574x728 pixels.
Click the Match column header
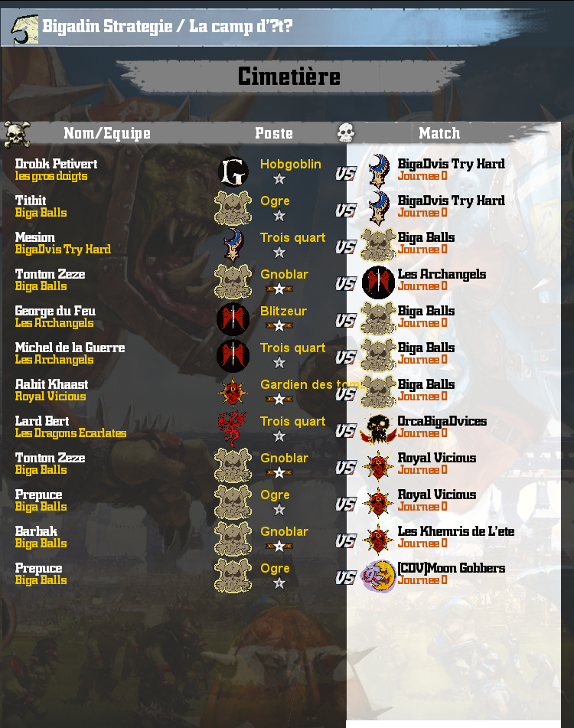(x=439, y=133)
